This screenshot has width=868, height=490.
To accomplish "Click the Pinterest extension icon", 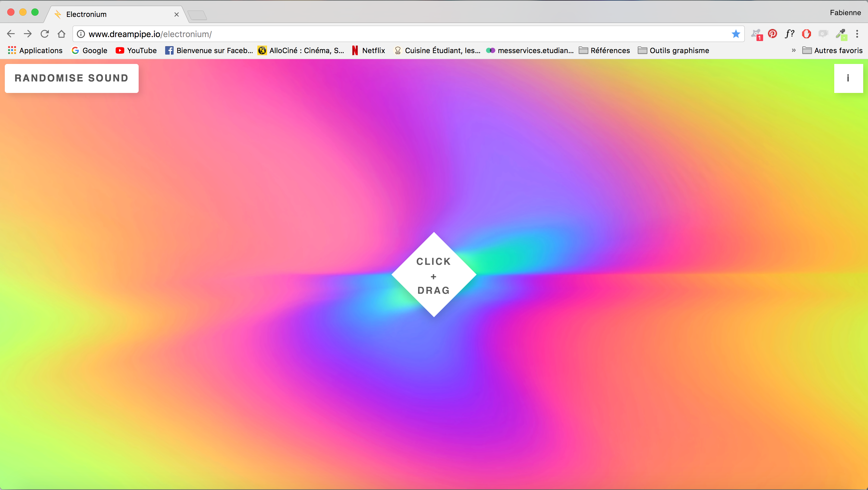I will tap(772, 34).
